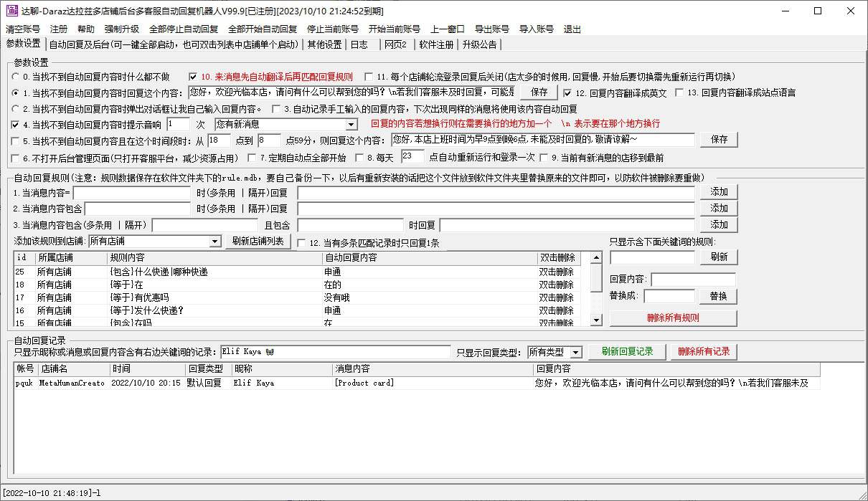Image resolution: width=868 pixels, height=501 pixels.
Task: Click the app icon in title bar
Action: (11, 11)
